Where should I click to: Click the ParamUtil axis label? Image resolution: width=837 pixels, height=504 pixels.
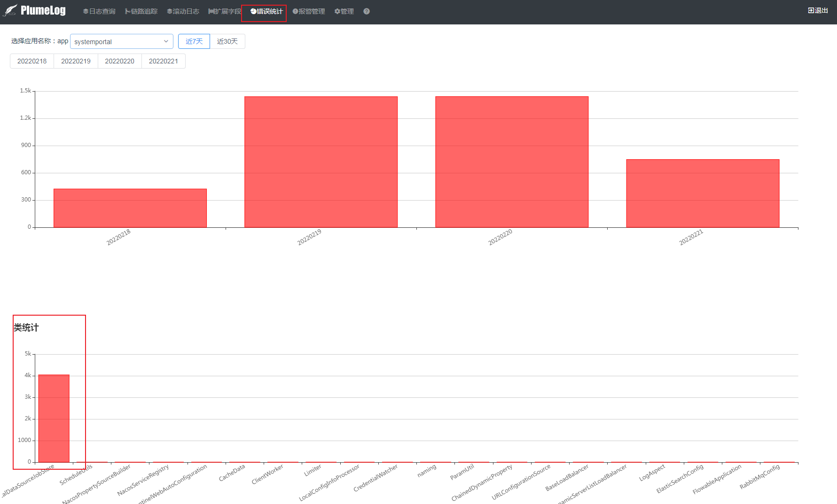coord(462,472)
